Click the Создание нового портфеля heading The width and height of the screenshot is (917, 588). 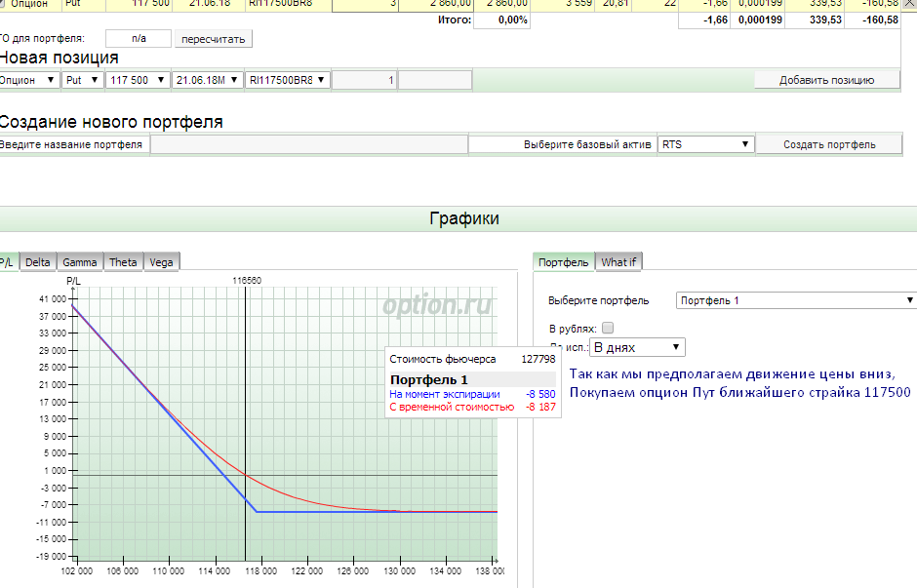pos(111,122)
